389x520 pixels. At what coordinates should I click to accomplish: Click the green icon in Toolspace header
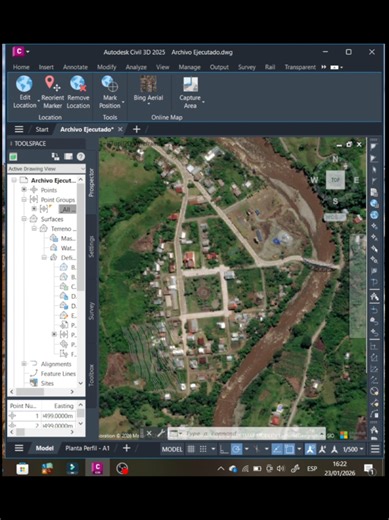(13, 157)
